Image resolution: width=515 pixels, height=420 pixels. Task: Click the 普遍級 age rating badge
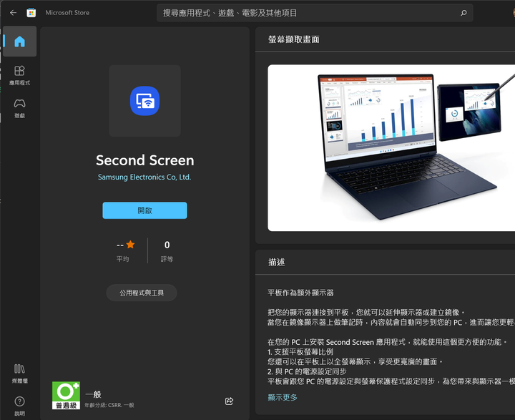pyautogui.click(x=66, y=396)
